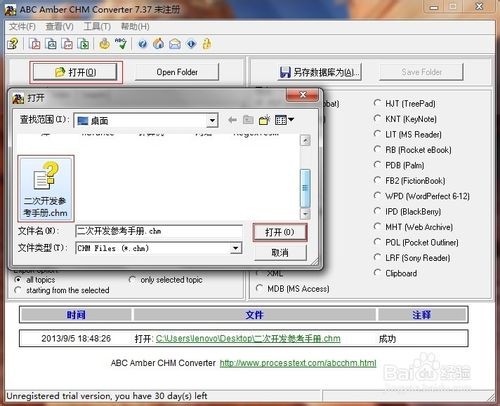Click the go-back arrow in open dialog
500x406 pixels.
coord(232,120)
